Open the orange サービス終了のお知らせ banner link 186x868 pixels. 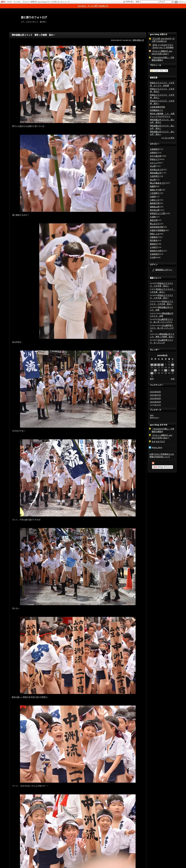[93, 6]
